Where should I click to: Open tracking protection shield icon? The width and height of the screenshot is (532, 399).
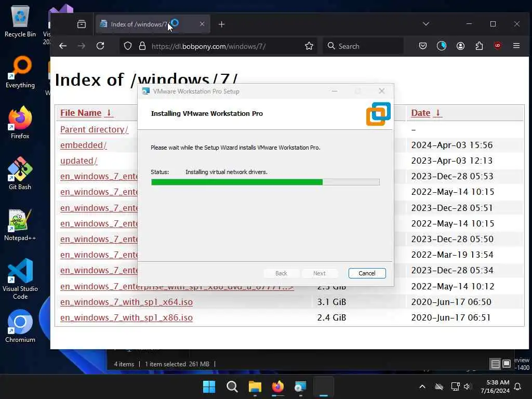point(128,46)
